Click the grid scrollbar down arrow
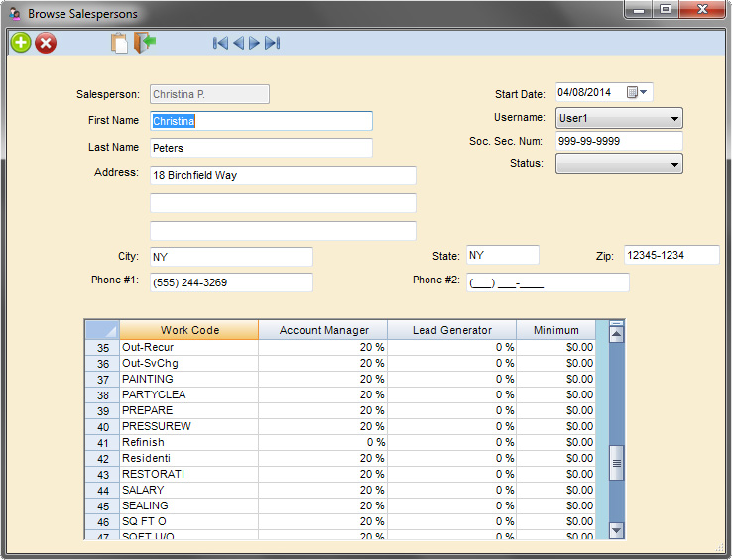This screenshot has height=560, width=732. pyautogui.click(x=616, y=530)
